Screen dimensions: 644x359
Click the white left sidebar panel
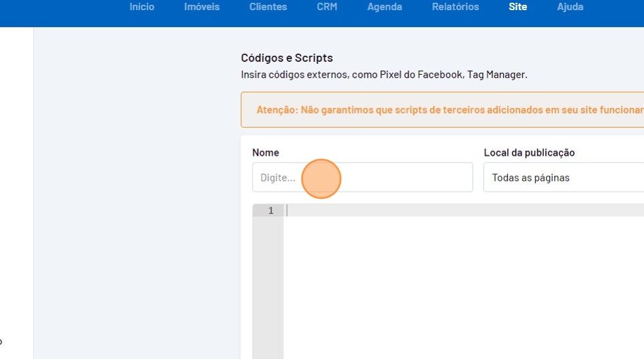[16, 190]
